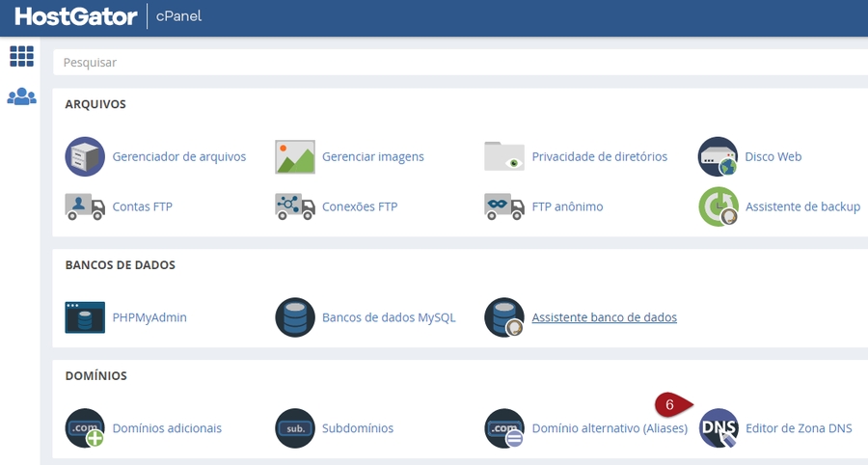Open the File Manager icon (Gerenciador de arquivos)

pos(85,156)
